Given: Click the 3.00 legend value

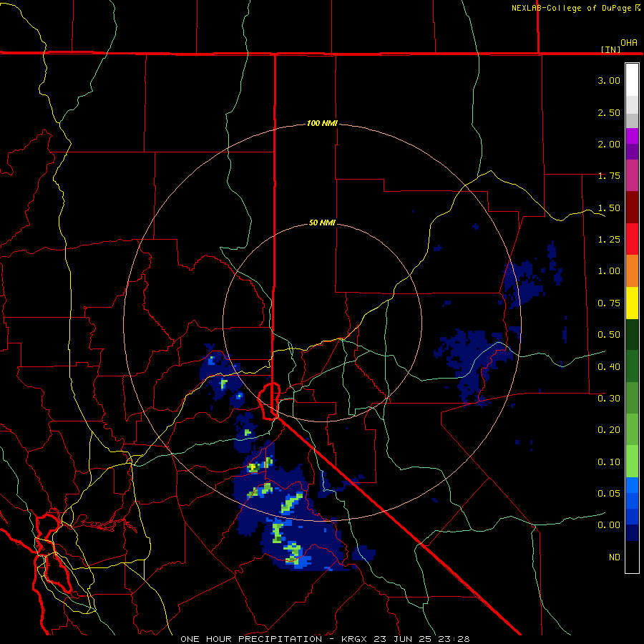Looking at the screenshot, I should [x=609, y=80].
